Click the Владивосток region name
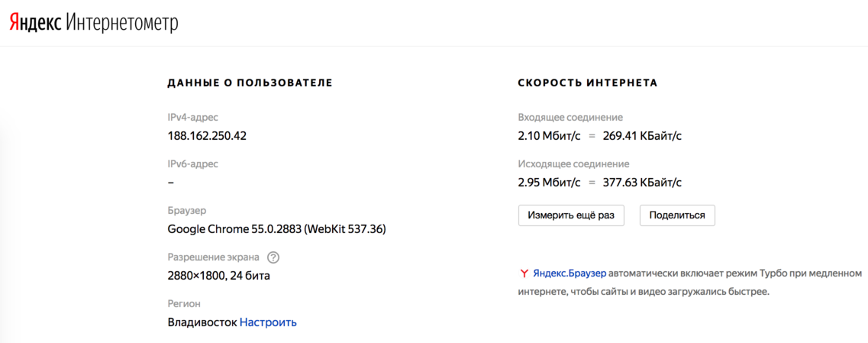The height and width of the screenshot is (343, 868). 202,322
